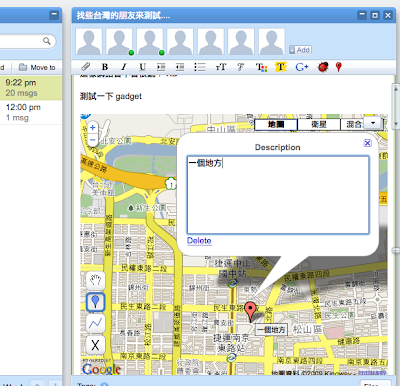This screenshot has height=386, width=400.
Task: Click the indent icon in toolbar
Action: coord(161,67)
